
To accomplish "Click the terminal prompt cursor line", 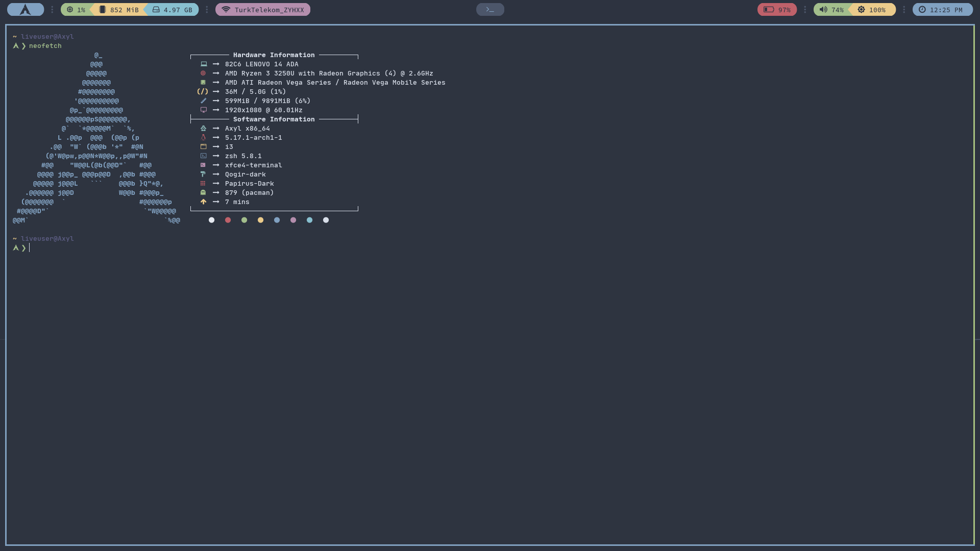I will [30, 248].
